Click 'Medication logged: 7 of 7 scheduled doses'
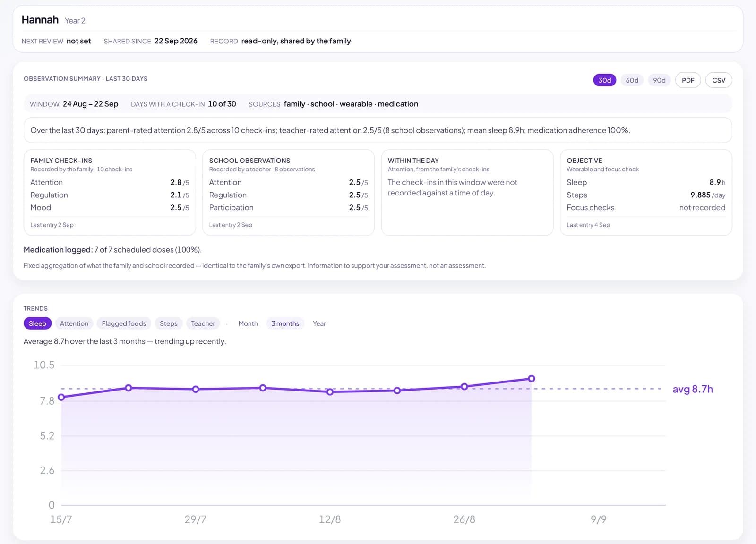Image resolution: width=756 pixels, height=544 pixels. click(x=112, y=250)
